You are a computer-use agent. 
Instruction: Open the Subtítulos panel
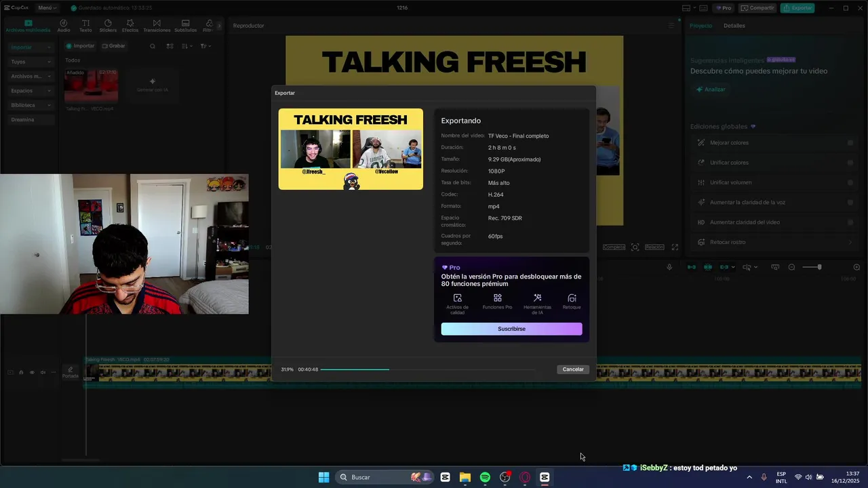pyautogui.click(x=185, y=26)
